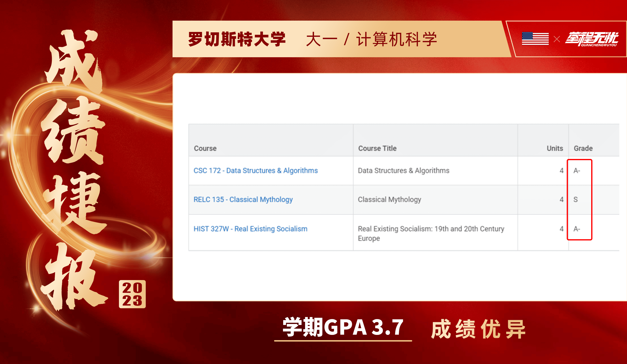Select the Course column header

(x=205, y=148)
